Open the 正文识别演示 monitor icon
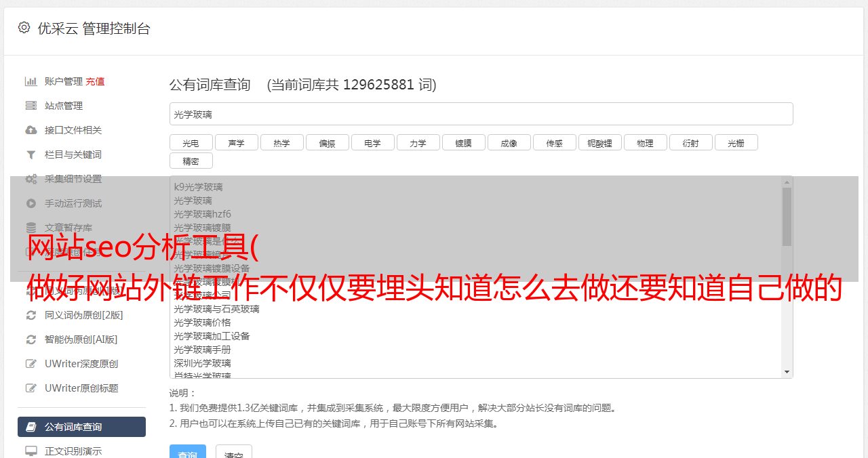Viewport: 868px width, 458px height. 31,451
